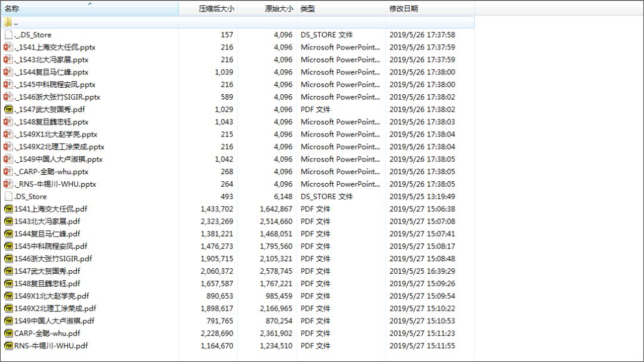Viewport: 644px width, 362px height.
Task: Click the 1S49X1北大赵学亮.pdf PDF icon
Action: click(x=8, y=296)
